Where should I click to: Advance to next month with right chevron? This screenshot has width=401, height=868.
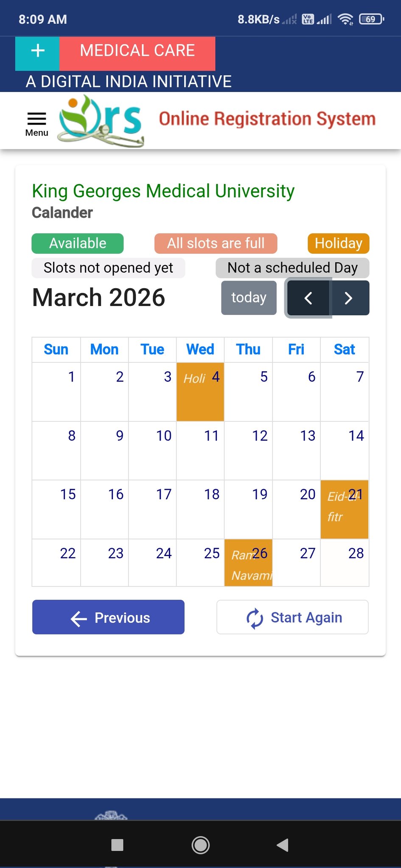coord(349,298)
